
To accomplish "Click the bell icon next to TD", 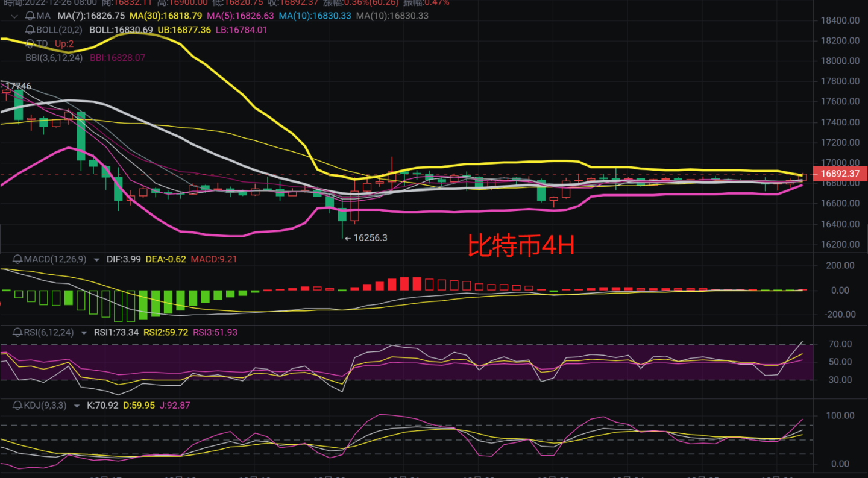I will (30, 43).
